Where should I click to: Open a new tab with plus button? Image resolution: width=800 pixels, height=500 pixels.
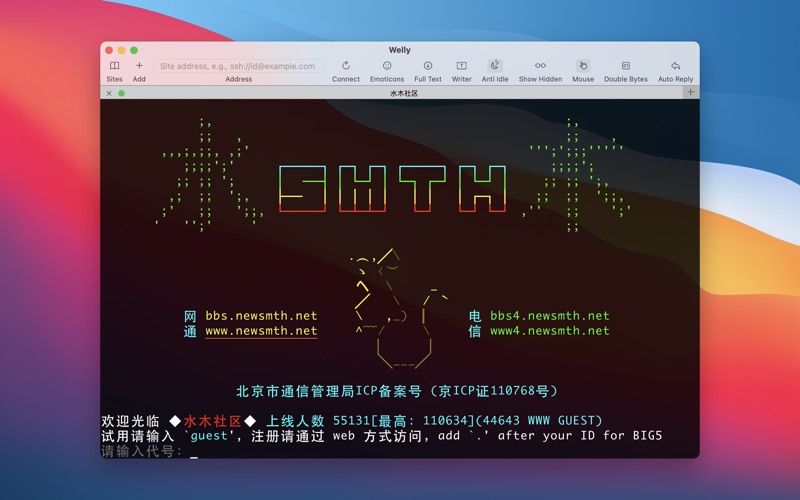[690, 92]
